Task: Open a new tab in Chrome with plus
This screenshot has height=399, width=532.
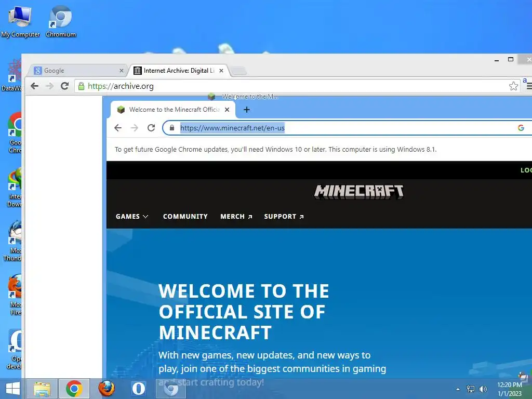Action: click(247, 110)
